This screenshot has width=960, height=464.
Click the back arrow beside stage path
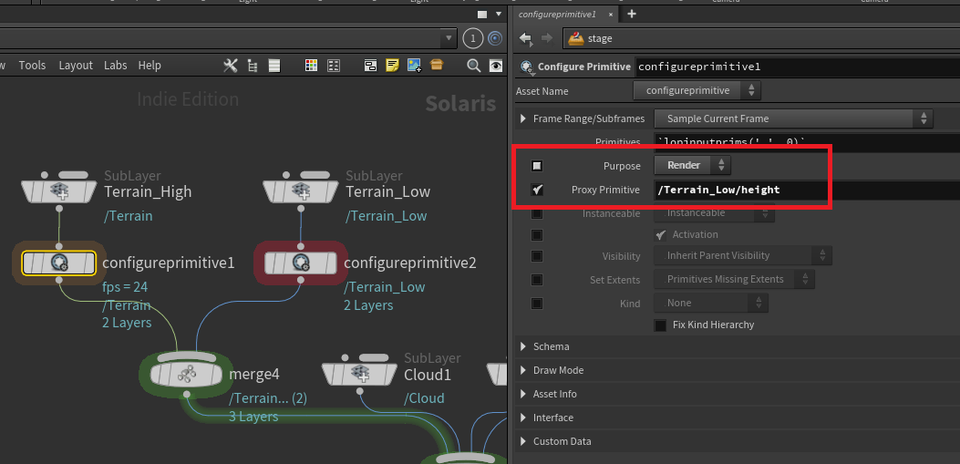tap(526, 39)
